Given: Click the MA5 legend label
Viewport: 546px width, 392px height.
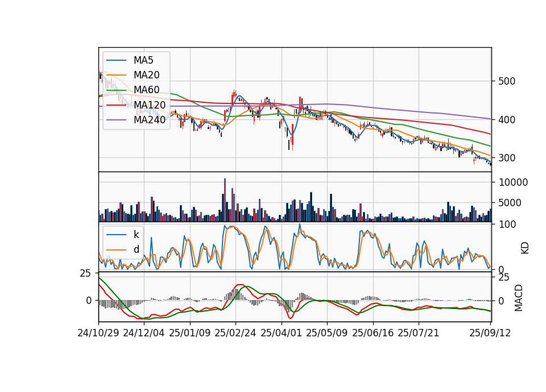Looking at the screenshot, I should pos(143,60).
